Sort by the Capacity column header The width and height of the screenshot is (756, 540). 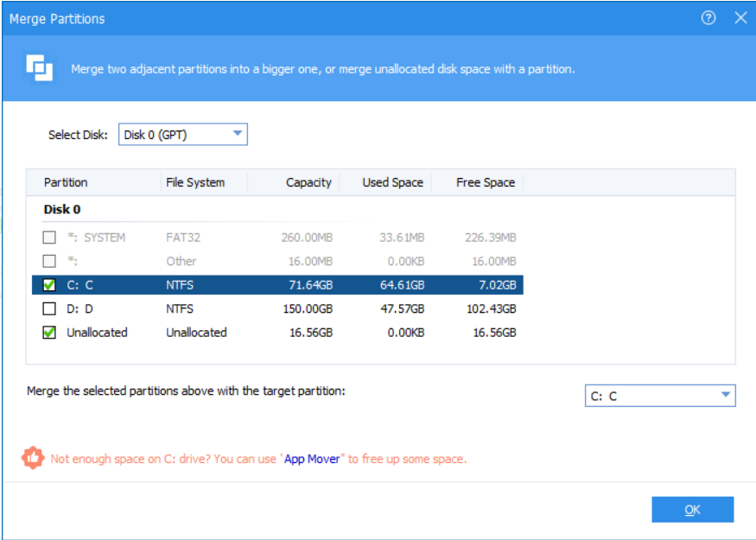click(308, 182)
